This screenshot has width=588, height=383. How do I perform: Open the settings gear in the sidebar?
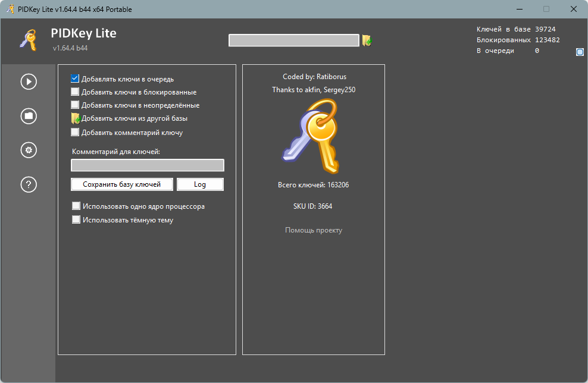coord(29,150)
